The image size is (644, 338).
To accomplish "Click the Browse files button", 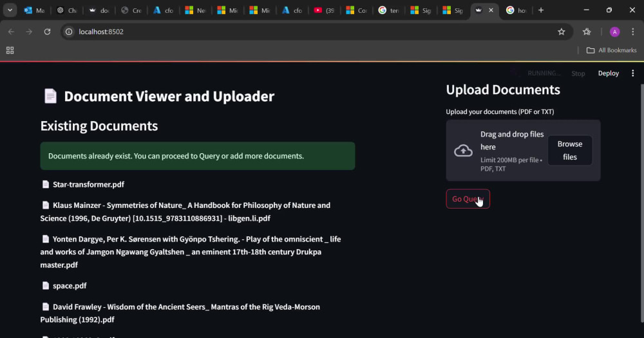I will (570, 150).
